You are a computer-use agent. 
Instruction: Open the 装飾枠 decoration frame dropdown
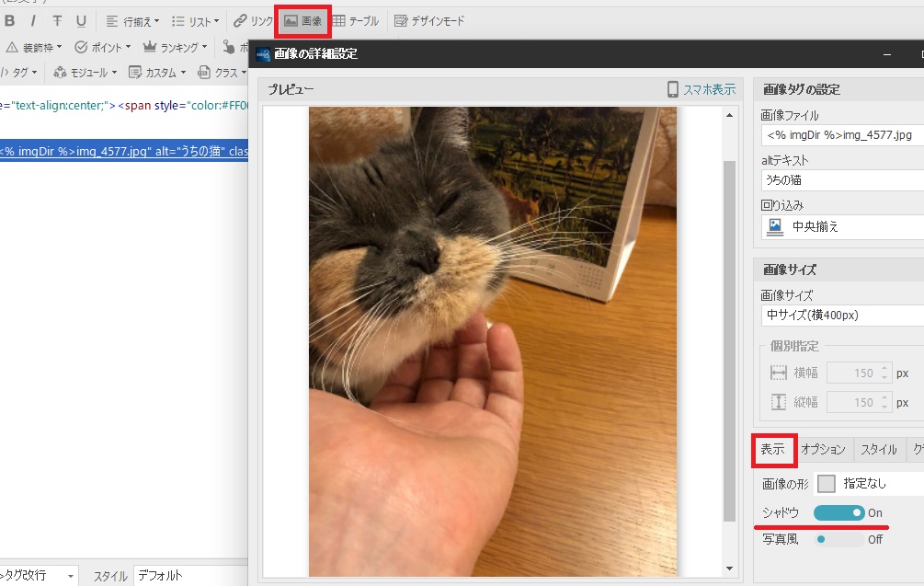click(x=34, y=47)
